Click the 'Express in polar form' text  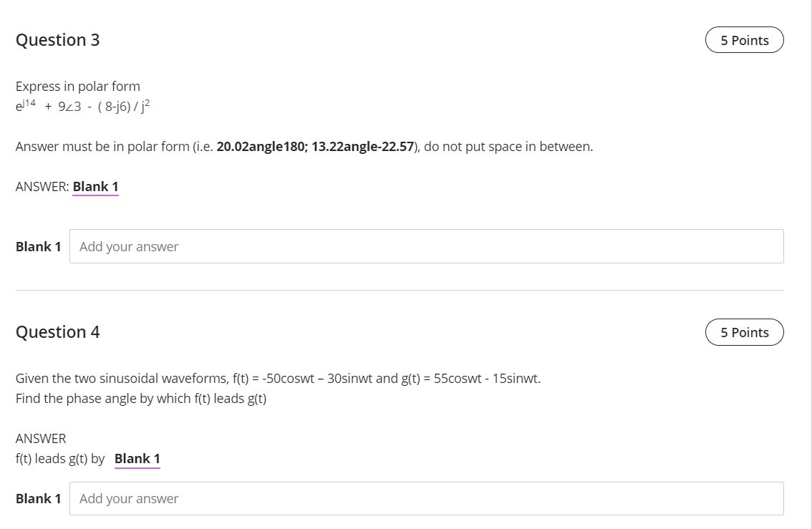click(x=78, y=86)
